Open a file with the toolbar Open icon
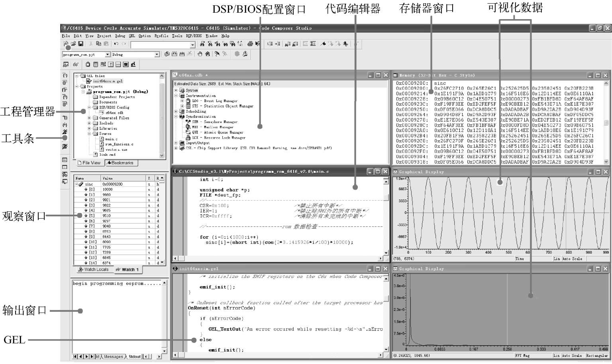612x364 pixels. coord(73,44)
